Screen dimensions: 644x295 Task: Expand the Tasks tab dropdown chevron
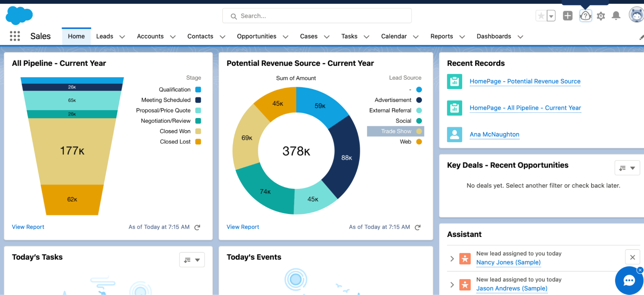(x=366, y=37)
